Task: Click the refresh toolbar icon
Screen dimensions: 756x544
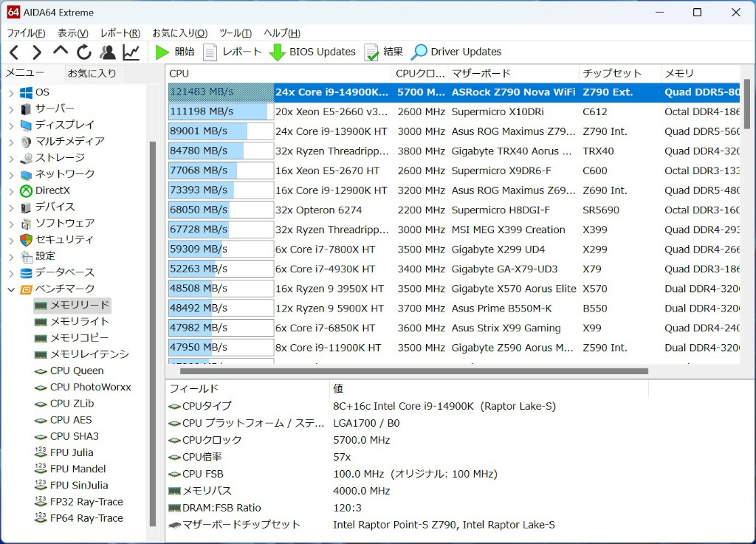Action: pos(84,52)
